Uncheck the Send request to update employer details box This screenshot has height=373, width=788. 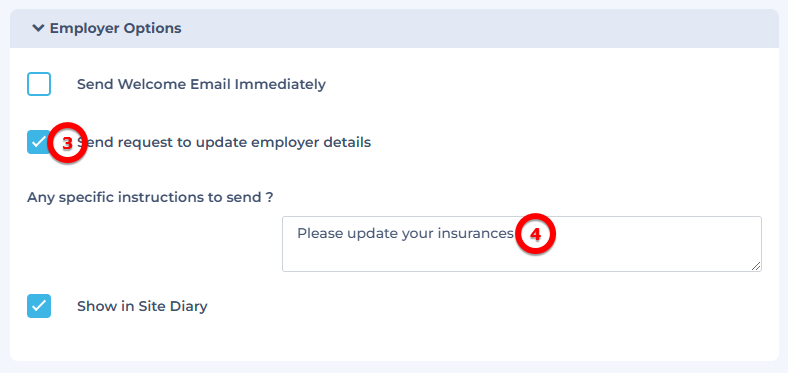tap(39, 142)
